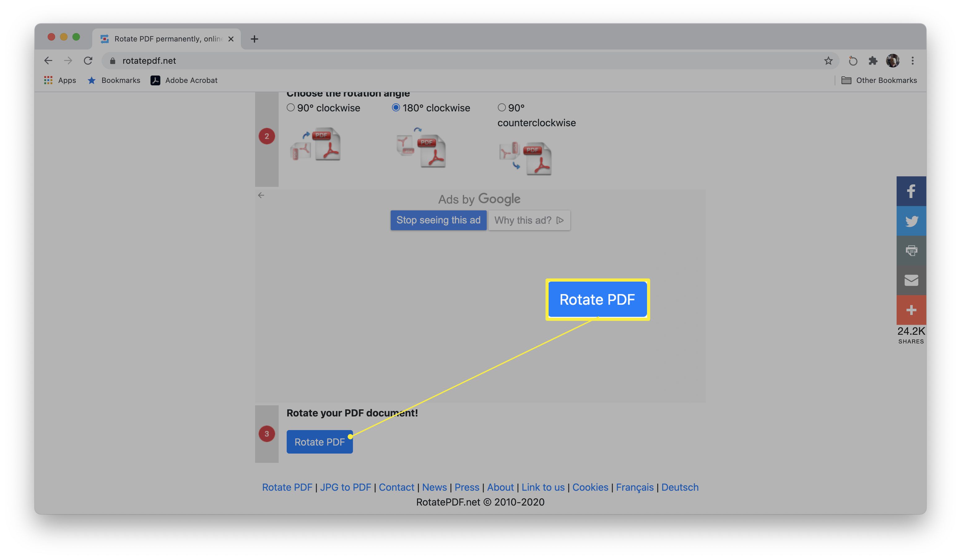Click the browser forward arrow

pyautogui.click(x=68, y=61)
